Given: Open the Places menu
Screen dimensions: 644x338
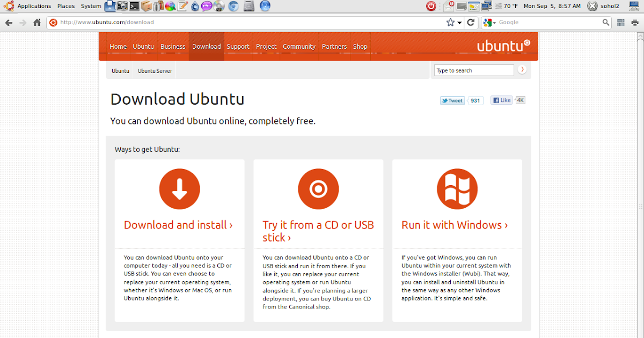Looking at the screenshot, I should click(66, 6).
